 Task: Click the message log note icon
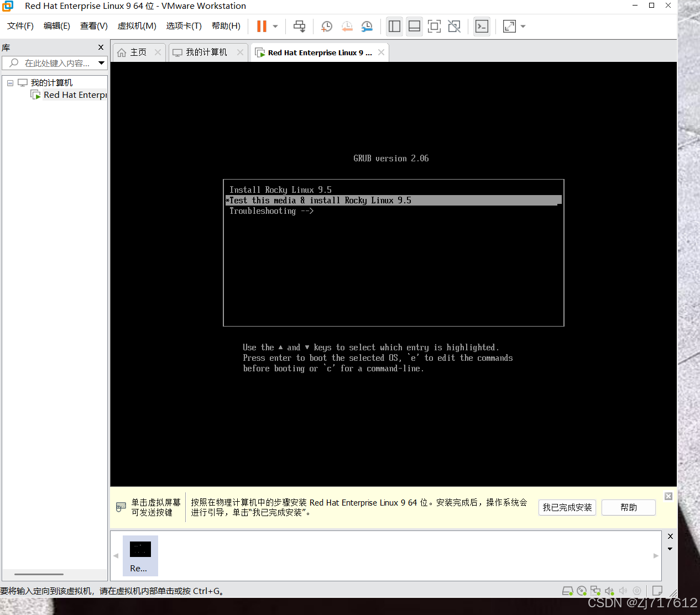click(657, 591)
